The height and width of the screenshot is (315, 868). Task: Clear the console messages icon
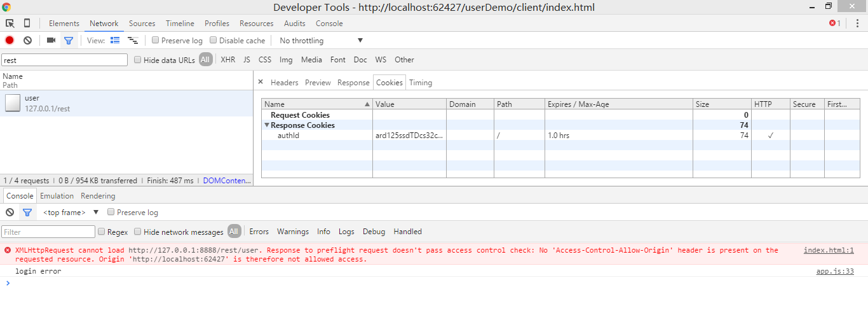tap(10, 213)
